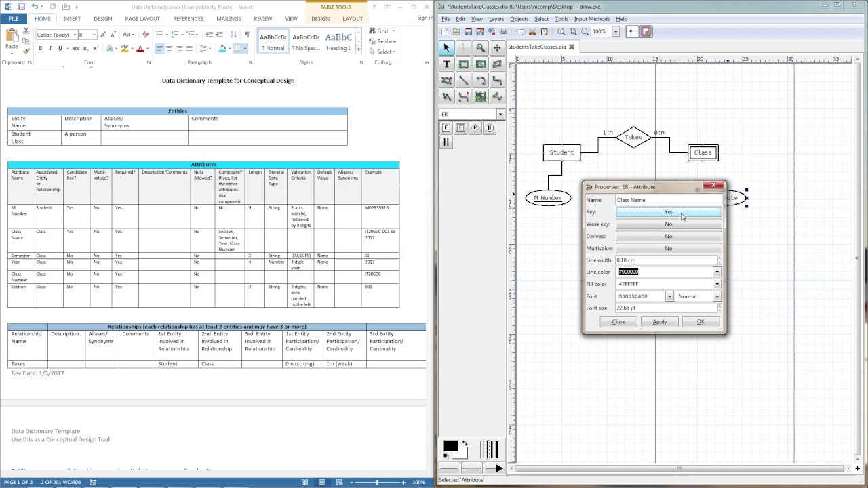Screen dimensions: 868x488
Task: Click the black foreground color swatch in Dia
Action: pos(450,447)
